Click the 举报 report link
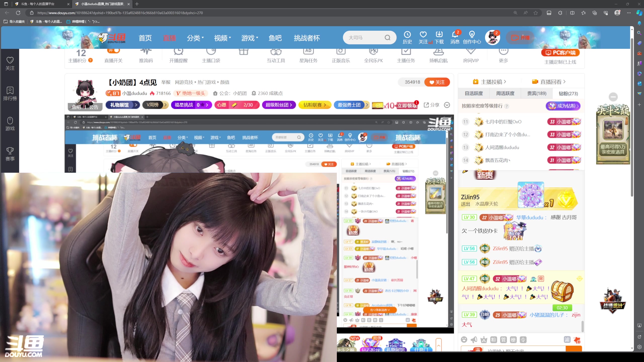 (x=166, y=82)
